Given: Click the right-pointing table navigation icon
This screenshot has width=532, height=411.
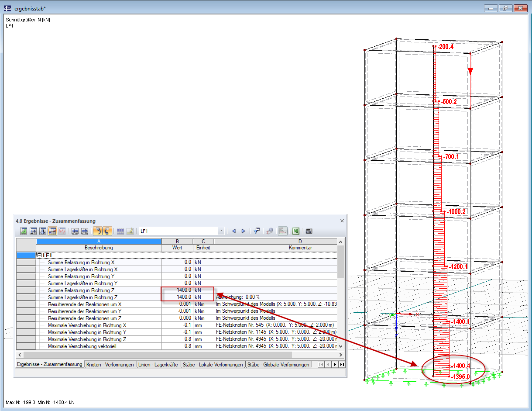Looking at the screenshot, I should [x=85, y=231].
